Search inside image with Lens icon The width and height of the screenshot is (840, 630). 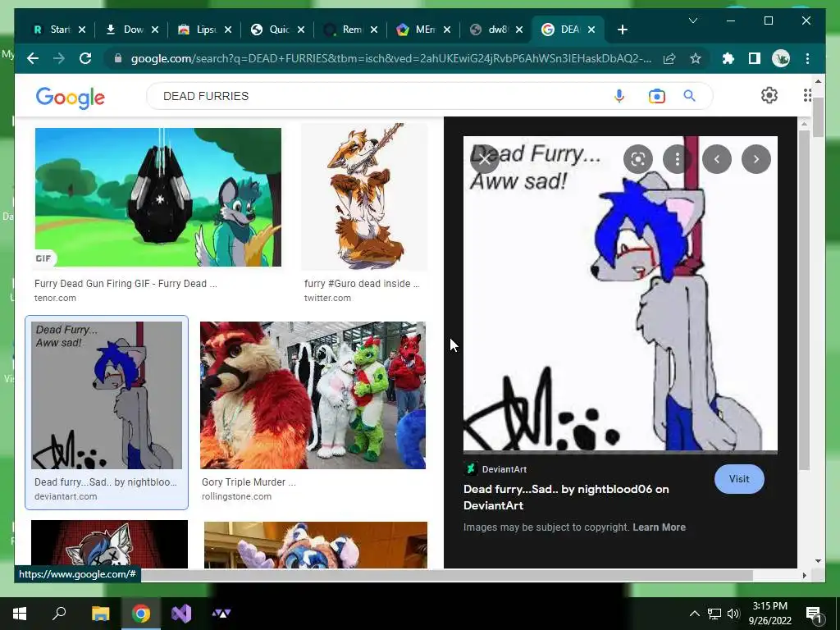pyautogui.click(x=637, y=159)
